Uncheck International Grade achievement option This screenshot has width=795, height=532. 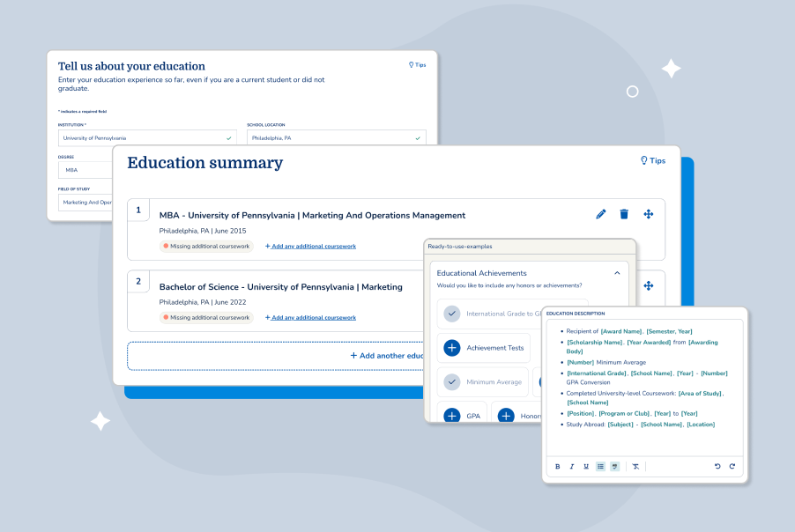[x=452, y=314]
